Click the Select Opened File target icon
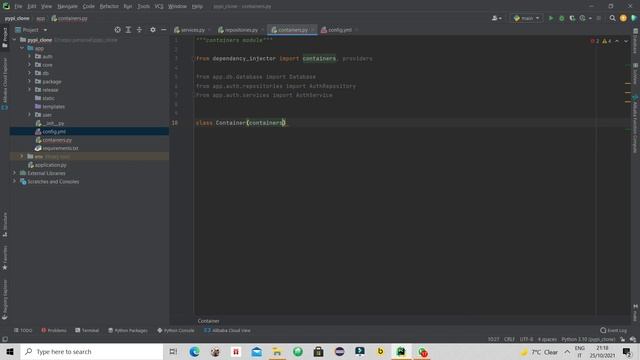The image size is (640, 360). (x=118, y=30)
